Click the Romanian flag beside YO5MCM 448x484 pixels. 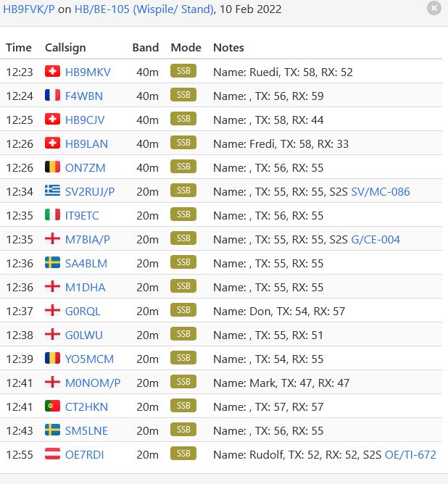[52, 359]
